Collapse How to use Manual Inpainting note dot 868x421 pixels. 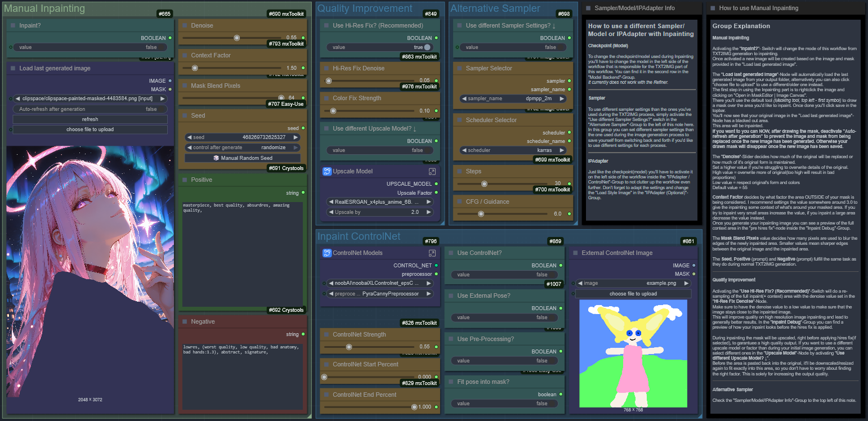tap(712, 8)
